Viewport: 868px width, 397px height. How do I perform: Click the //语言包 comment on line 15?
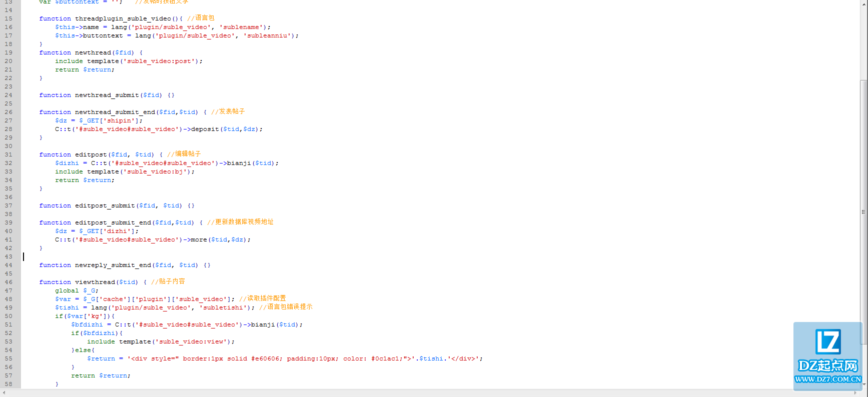201,18
